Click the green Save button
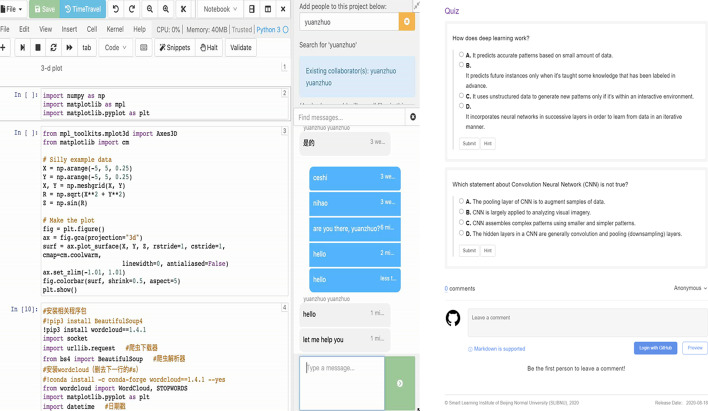 pyautogui.click(x=43, y=9)
